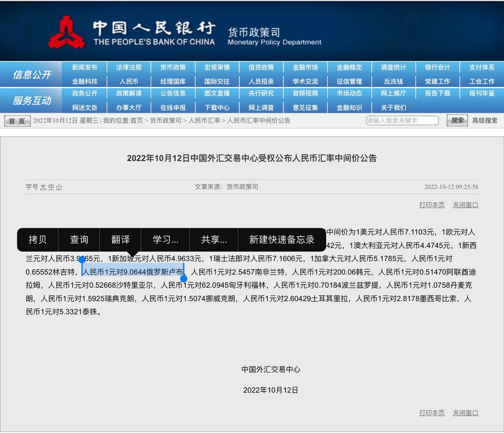Open 办事大厅 navigation item
This screenshot has height=433, width=504.
click(129, 107)
